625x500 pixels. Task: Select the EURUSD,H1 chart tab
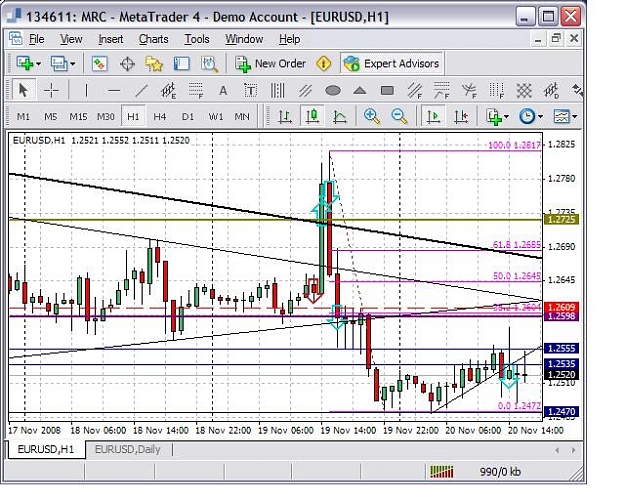pos(46,450)
